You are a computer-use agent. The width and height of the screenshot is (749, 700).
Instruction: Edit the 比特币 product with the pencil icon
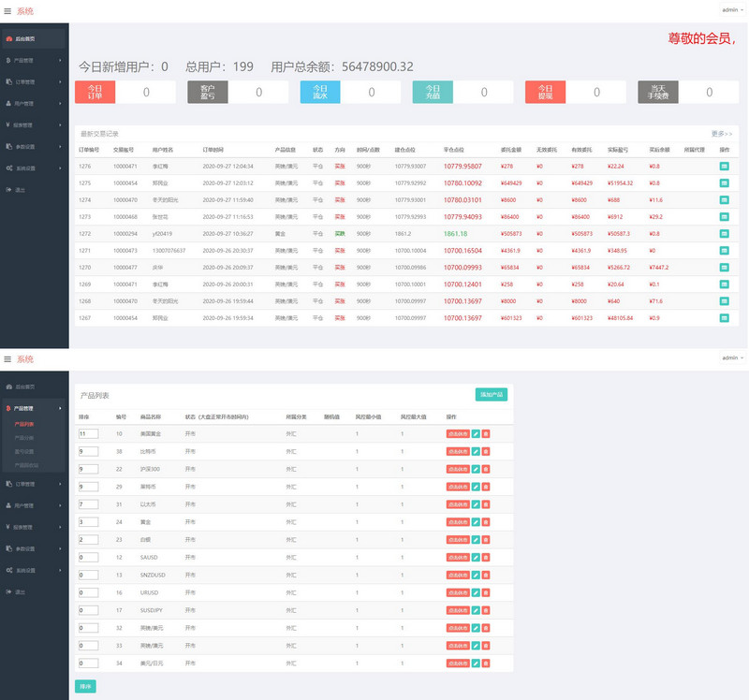476,452
